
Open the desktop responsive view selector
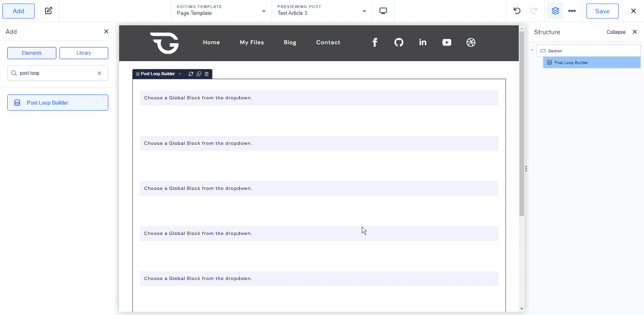(383, 11)
